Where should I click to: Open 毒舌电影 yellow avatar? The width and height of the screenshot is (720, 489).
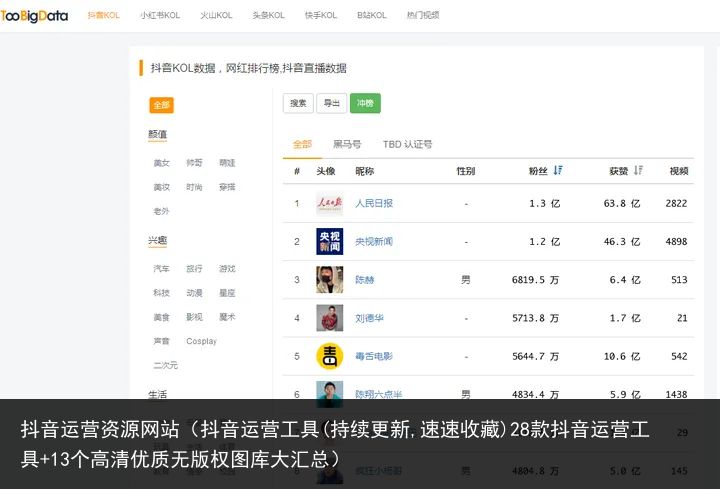[330, 356]
